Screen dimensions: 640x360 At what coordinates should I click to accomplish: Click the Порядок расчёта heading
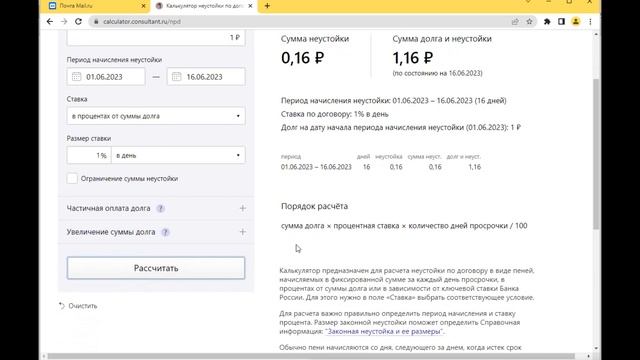click(314, 206)
